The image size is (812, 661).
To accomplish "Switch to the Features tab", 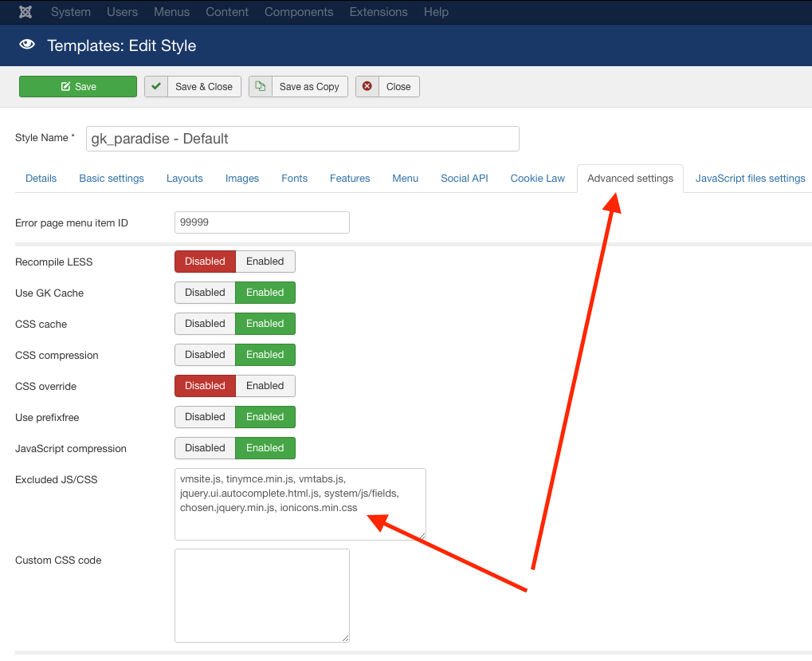I will coord(350,178).
